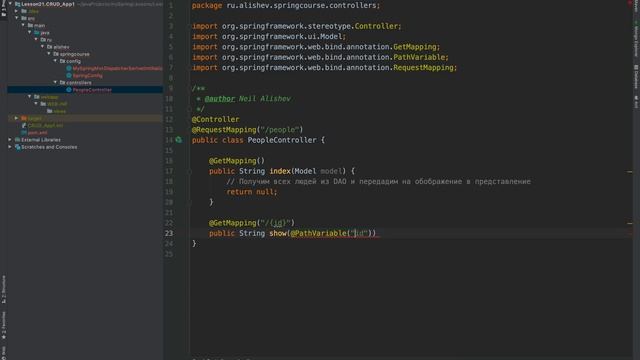Open the Structure tool window tab

(x=4, y=289)
